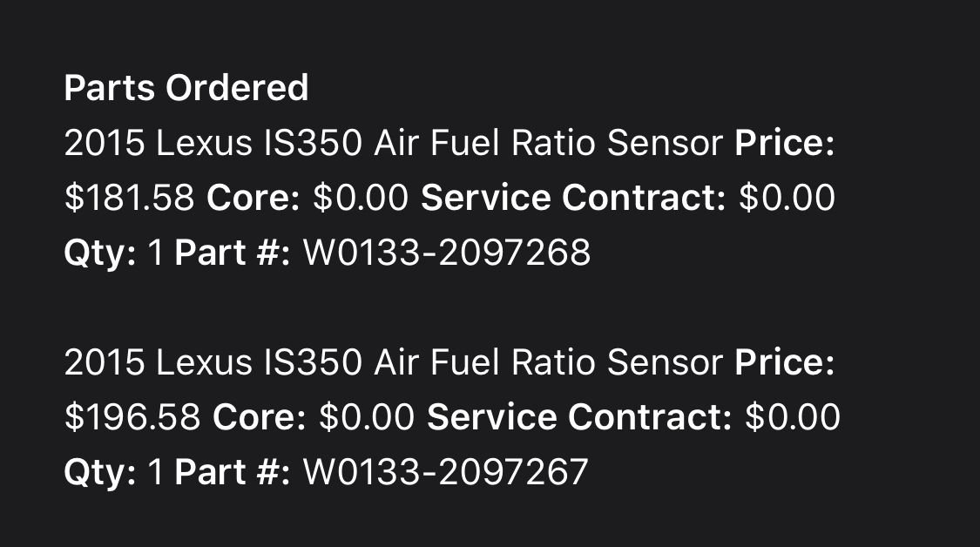Click the Price label above $196.58
The height and width of the screenshot is (547, 980).
tap(784, 363)
